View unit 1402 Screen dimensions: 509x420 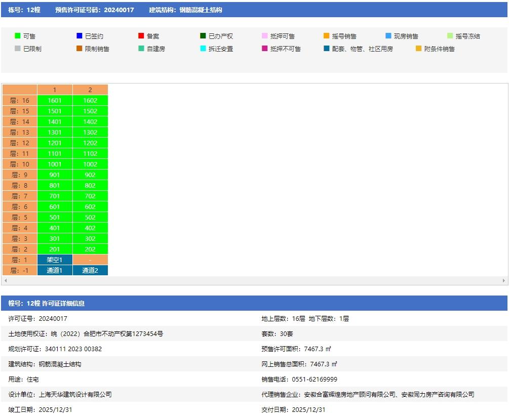coord(90,121)
